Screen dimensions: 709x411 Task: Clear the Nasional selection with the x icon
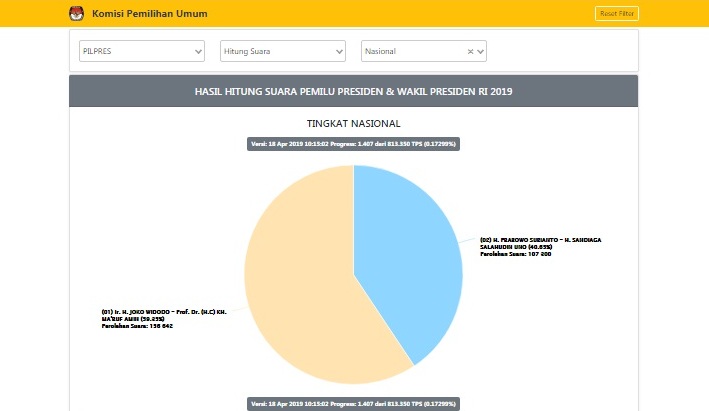coord(470,50)
